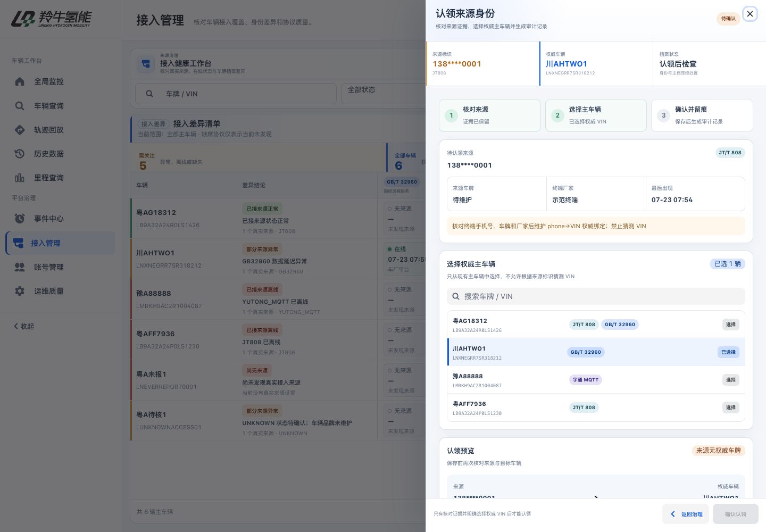Click the 最后出现 07-23 07:54 value
The height and width of the screenshot is (532, 766).
tap(672, 200)
